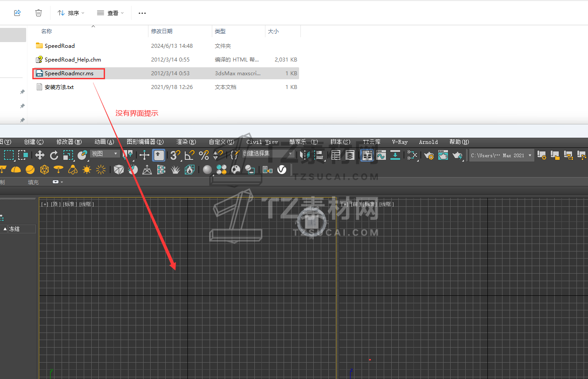Image resolution: width=588 pixels, height=379 pixels.
Task: Click the share icon in Explorer
Action: pos(17,13)
